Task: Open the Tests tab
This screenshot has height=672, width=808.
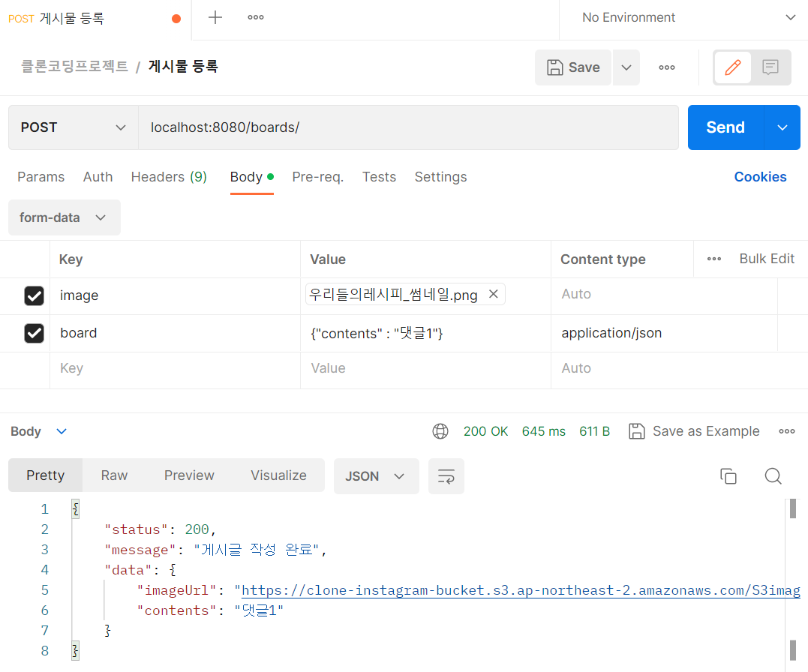Action: tap(380, 177)
